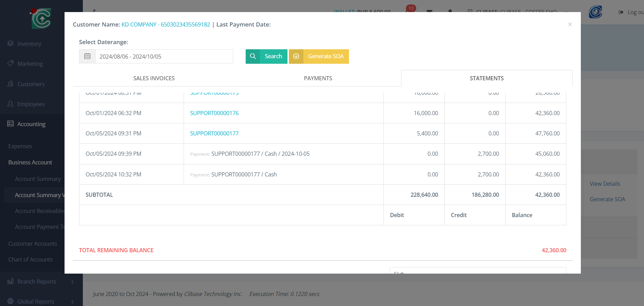
Task: Click the Inventory layers icon
Action: [10, 44]
